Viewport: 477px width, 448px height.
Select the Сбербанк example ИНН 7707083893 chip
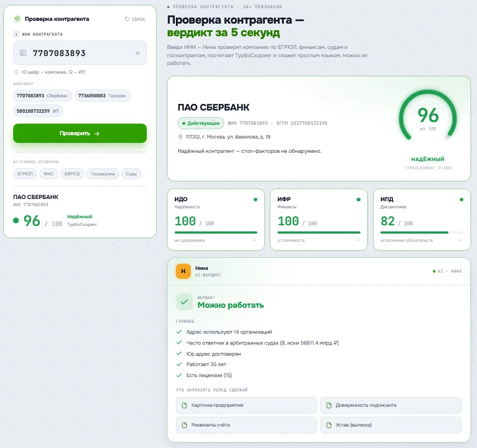pos(42,96)
